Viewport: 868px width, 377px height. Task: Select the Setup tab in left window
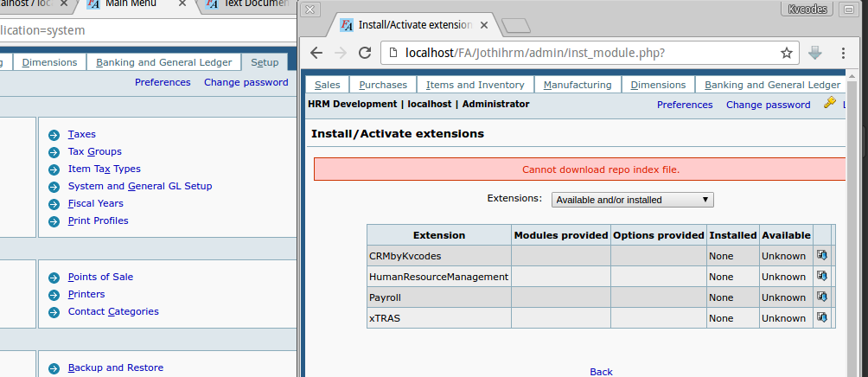(x=265, y=62)
